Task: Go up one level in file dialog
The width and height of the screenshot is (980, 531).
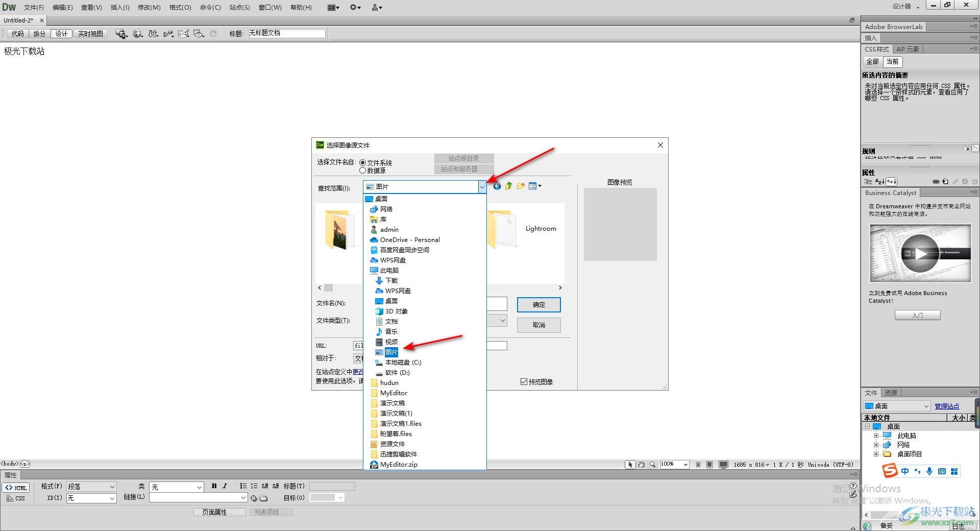Action: (x=508, y=186)
